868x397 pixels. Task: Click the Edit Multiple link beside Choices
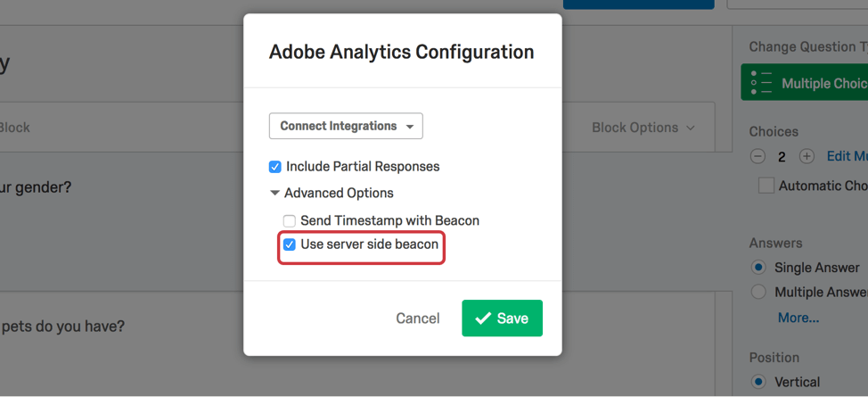click(x=847, y=156)
